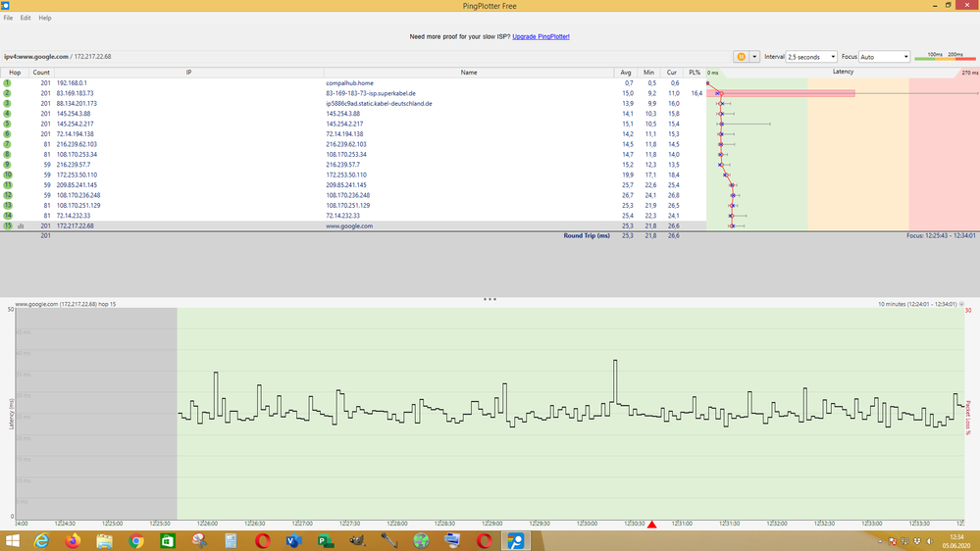The width and height of the screenshot is (980, 551).
Task: Open the green globe taskbar icon
Action: (x=421, y=540)
